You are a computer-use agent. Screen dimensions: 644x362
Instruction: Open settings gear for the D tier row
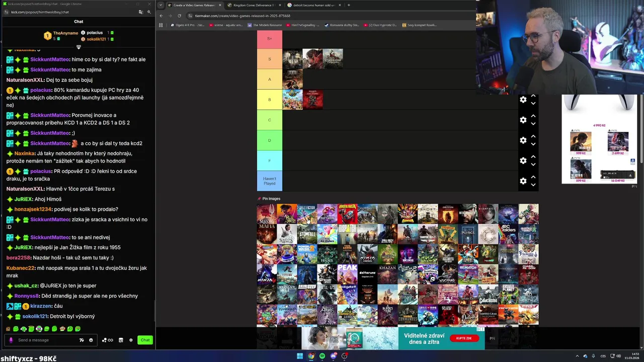[x=523, y=140]
